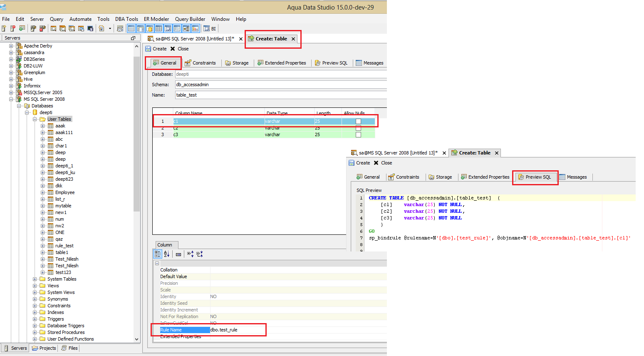Click the collapse all properties icon
This screenshot has height=356, width=644.
click(200, 254)
